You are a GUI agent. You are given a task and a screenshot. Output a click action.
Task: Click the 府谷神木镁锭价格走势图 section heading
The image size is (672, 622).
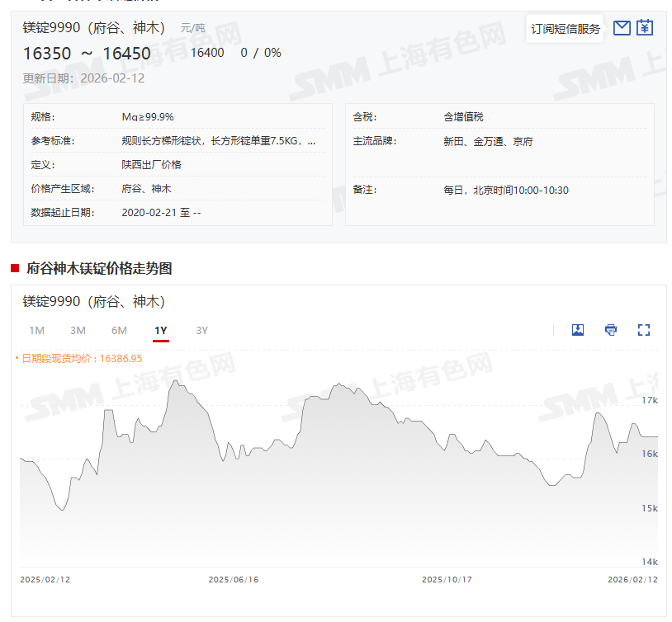point(97,268)
